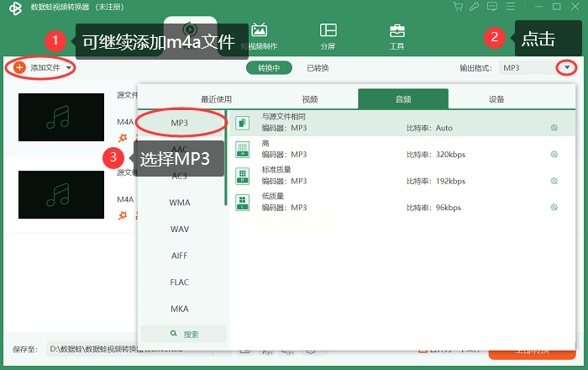Select AIFF in the format list
The height and width of the screenshot is (370, 588).
click(180, 256)
